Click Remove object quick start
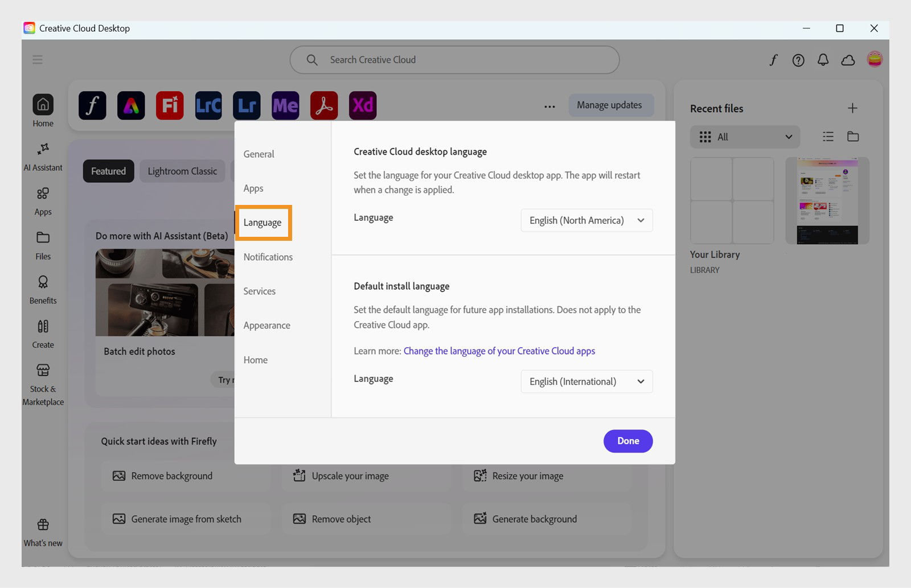Image resolution: width=911 pixels, height=588 pixels. (x=366, y=519)
